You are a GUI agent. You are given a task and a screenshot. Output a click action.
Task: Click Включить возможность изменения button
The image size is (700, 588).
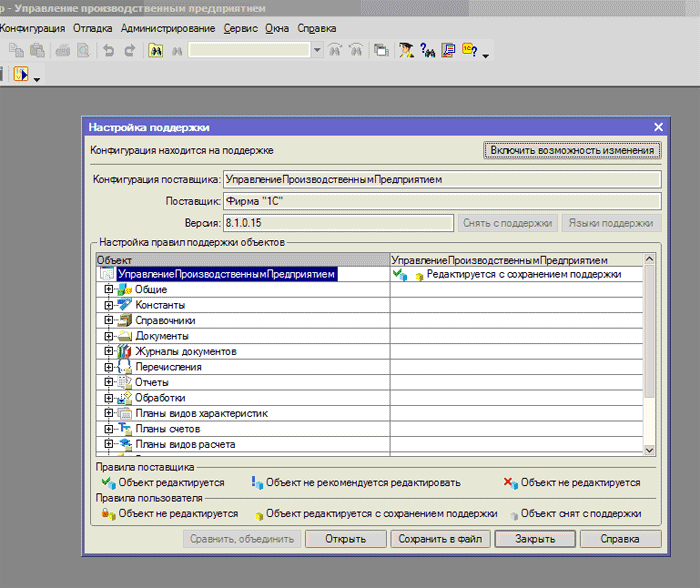click(572, 151)
